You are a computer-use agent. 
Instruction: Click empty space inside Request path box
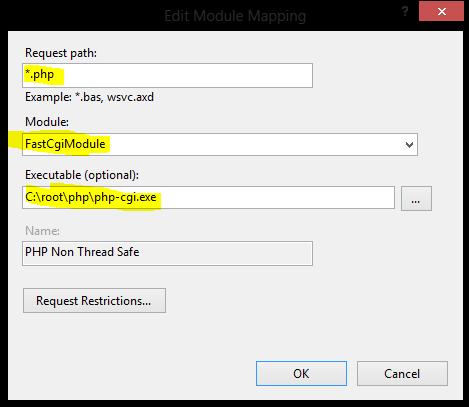coord(187,75)
